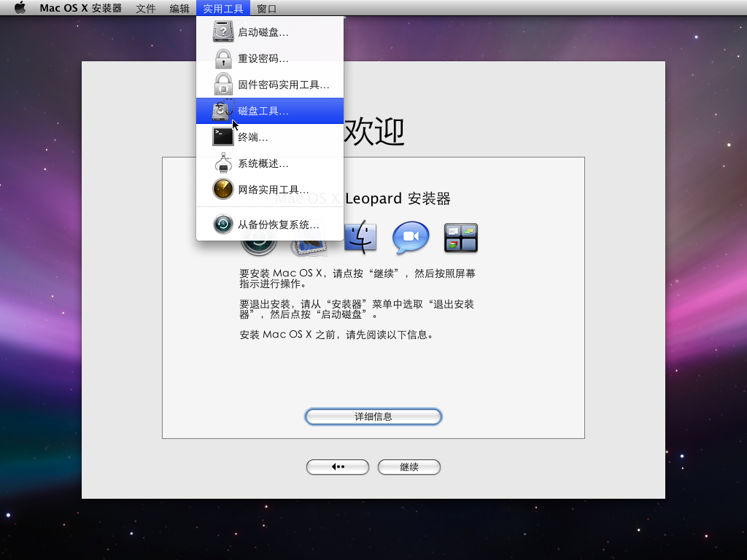Viewport: 747px width, 560px height.
Task: Click the Spaces grid icon
Action: click(461, 238)
